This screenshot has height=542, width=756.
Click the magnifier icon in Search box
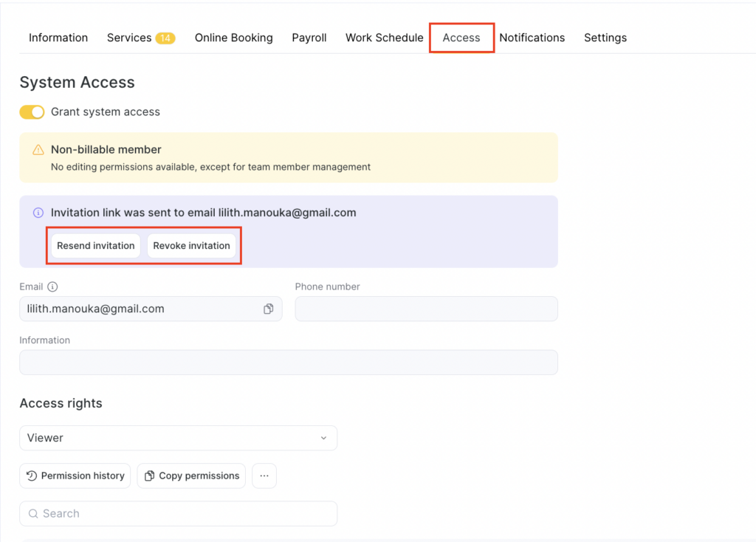point(33,514)
